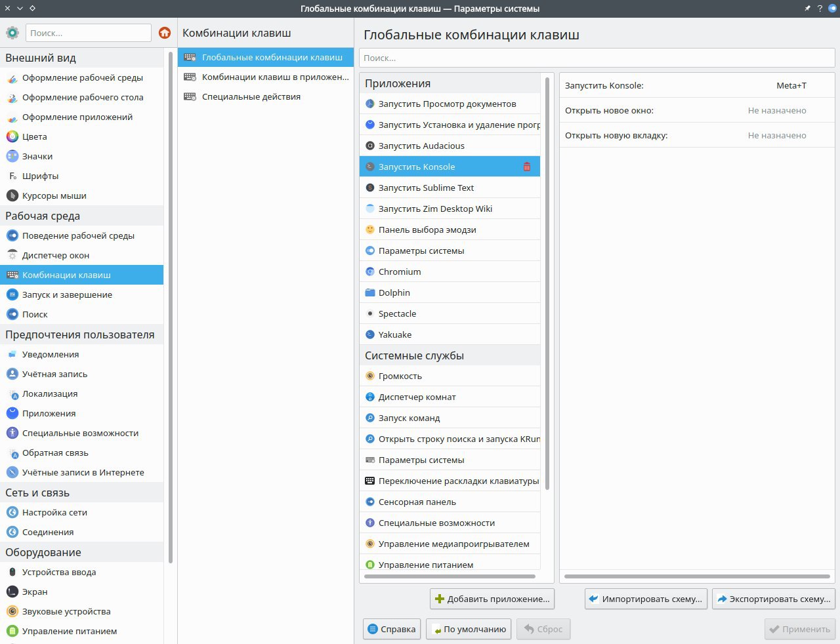Click the sidebar settings search field
Screen dimensions: 840x644
[x=89, y=33]
